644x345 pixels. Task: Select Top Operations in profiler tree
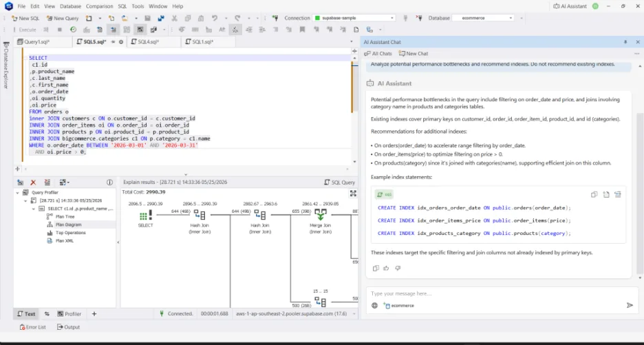pos(71,233)
